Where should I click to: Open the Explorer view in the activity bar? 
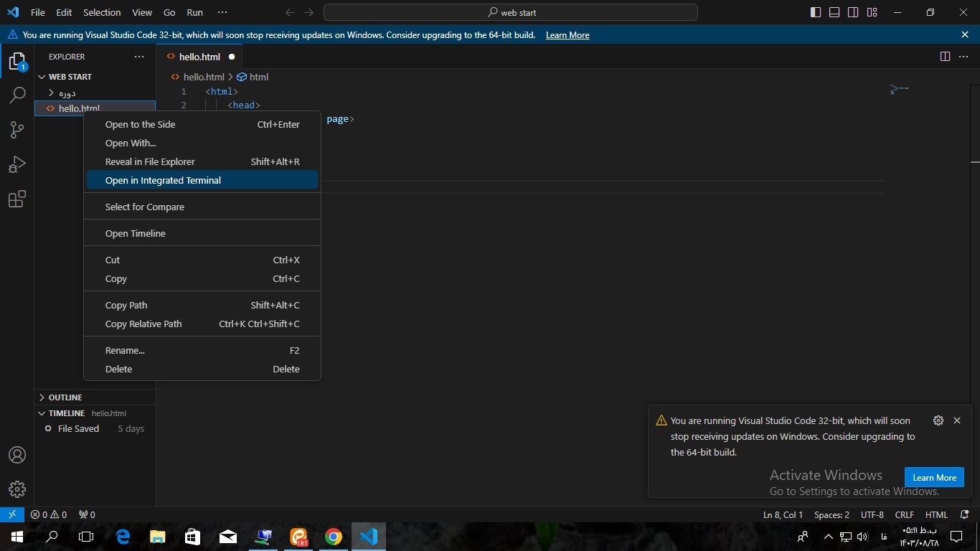pyautogui.click(x=17, y=62)
